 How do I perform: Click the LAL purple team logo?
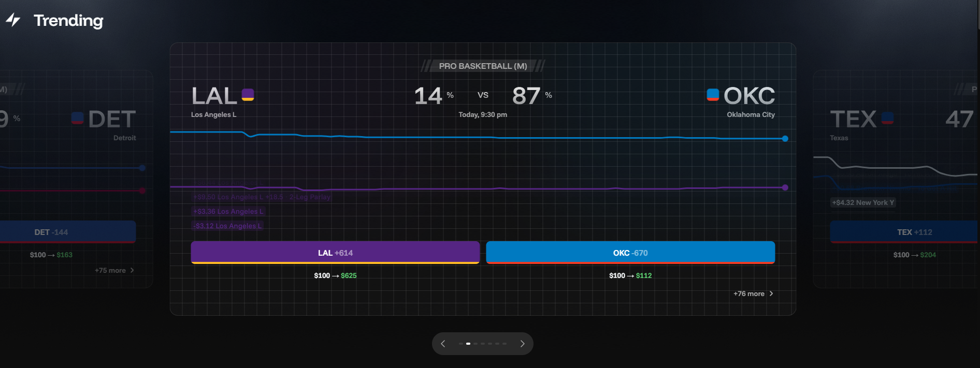tap(248, 95)
